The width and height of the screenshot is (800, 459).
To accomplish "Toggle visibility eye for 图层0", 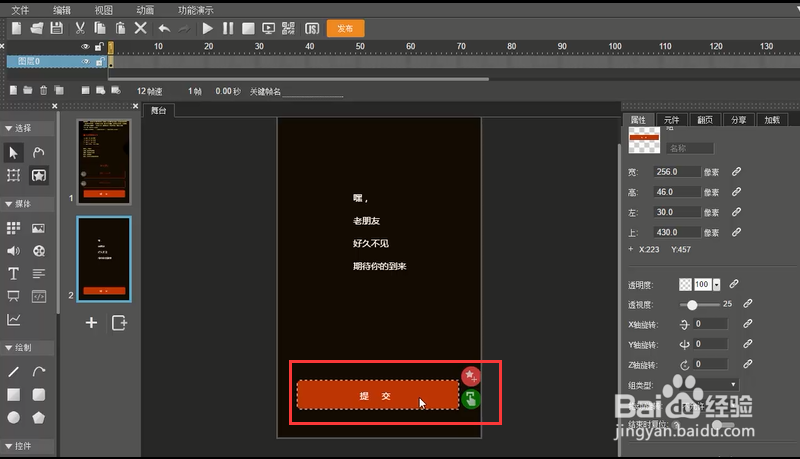I will click(85, 62).
